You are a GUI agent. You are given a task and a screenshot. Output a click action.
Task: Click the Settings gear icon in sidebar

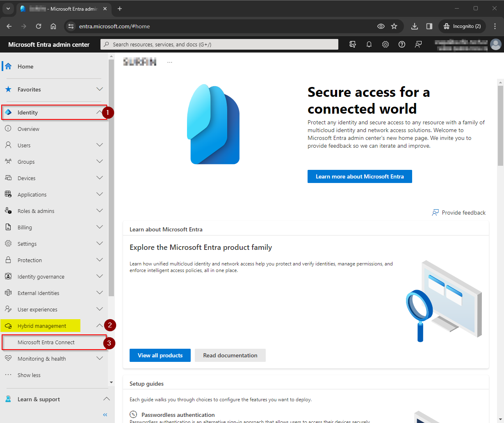[x=8, y=244]
